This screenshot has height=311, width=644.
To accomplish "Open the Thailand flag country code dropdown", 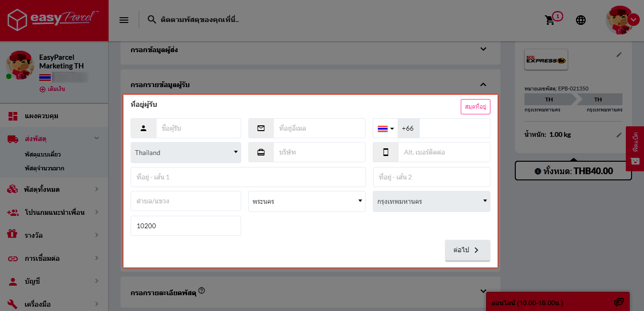I will tap(386, 128).
